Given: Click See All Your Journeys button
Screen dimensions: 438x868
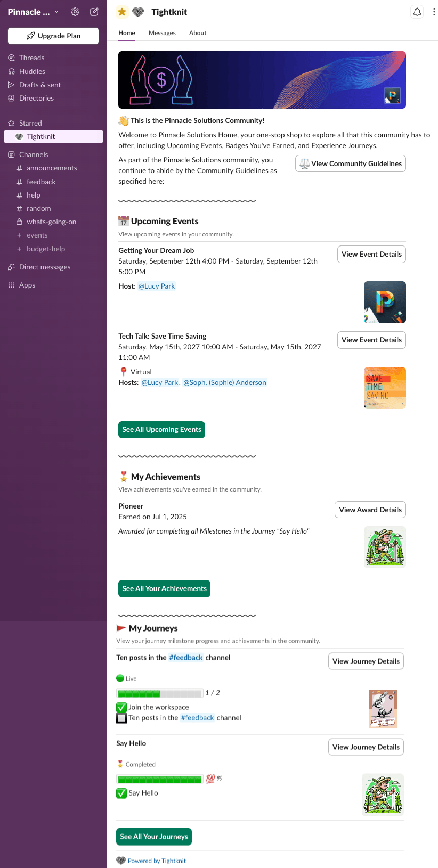Looking at the screenshot, I should coord(154,837).
